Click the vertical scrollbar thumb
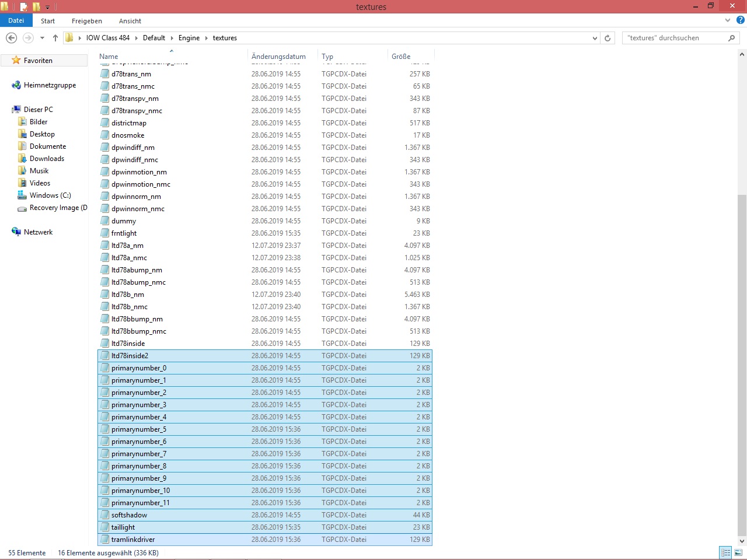The height and width of the screenshot is (560, 747). [742, 362]
